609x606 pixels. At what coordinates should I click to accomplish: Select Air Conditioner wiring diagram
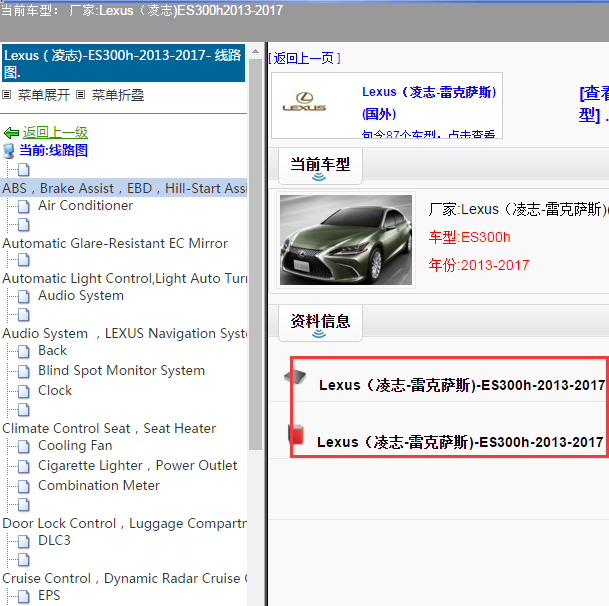click(x=85, y=205)
